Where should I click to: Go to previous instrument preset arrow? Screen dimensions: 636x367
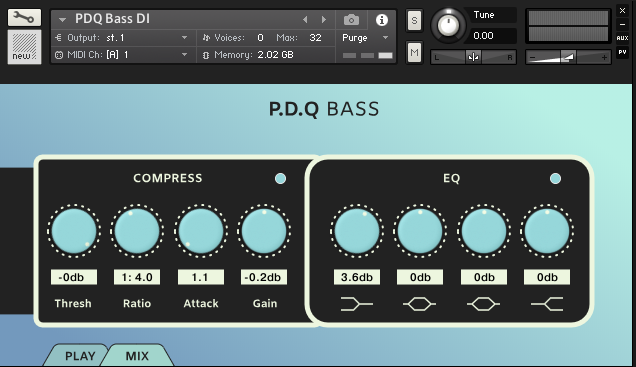click(305, 19)
